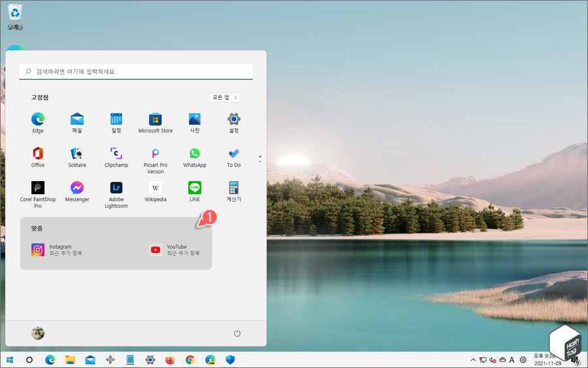Launch Microsoft Store from pinned apps

[x=155, y=123]
